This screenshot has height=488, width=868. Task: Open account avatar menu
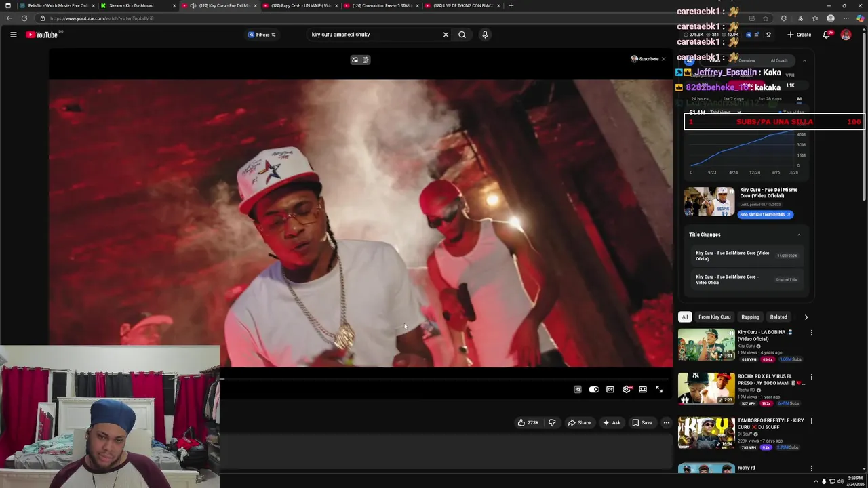(x=846, y=35)
